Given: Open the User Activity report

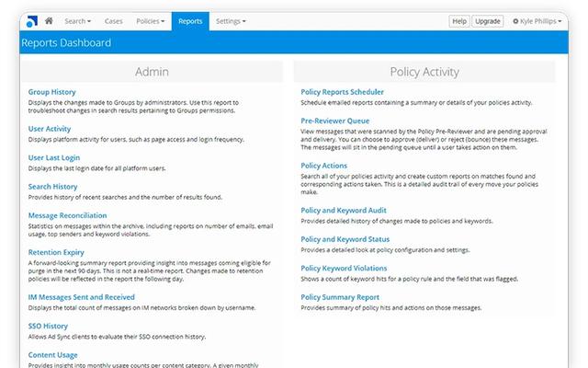Looking at the screenshot, I should tap(50, 130).
